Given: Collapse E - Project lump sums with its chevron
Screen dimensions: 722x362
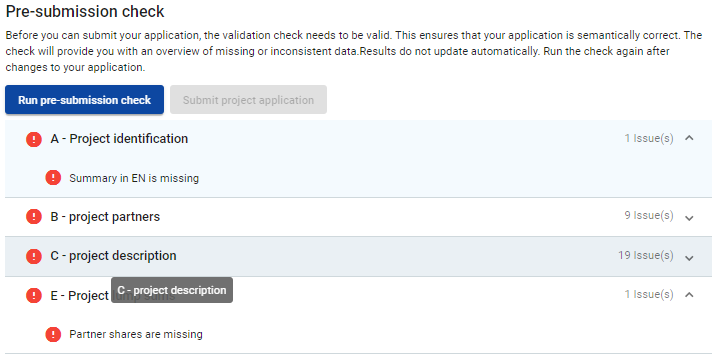Looking at the screenshot, I should pyautogui.click(x=689, y=295).
